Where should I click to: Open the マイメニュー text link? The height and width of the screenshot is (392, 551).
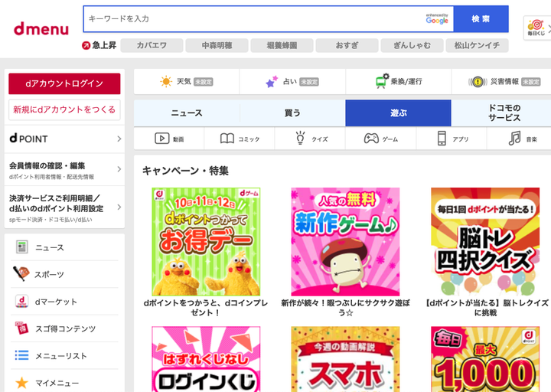coord(57,383)
